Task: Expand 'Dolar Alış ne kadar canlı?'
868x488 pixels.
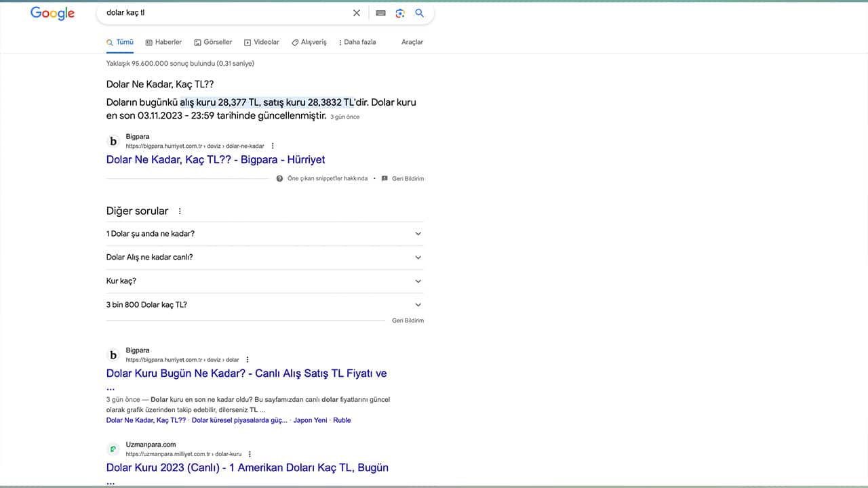Action: tap(264, 257)
